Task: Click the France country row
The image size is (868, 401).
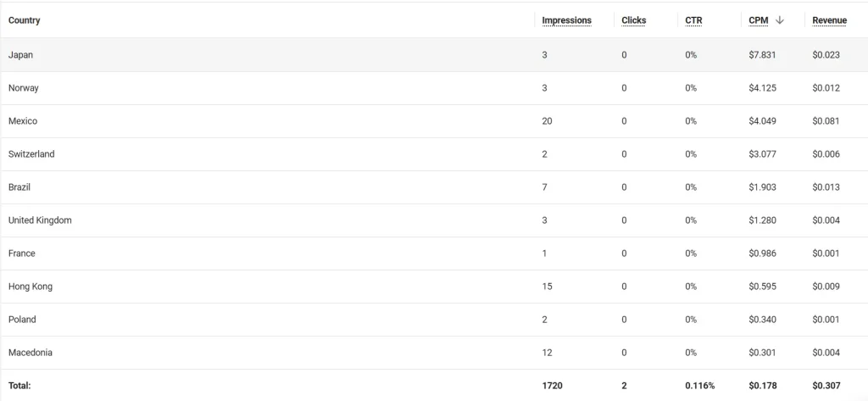Action: 434,253
